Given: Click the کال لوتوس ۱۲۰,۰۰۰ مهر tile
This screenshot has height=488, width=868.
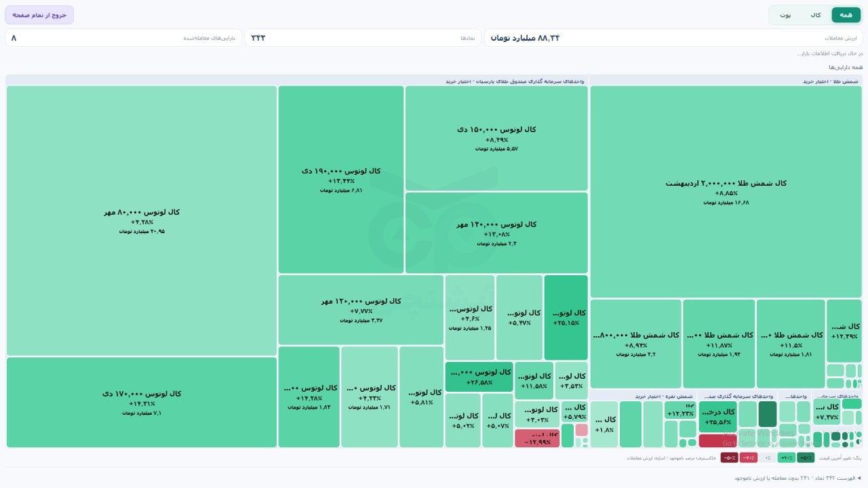Looking at the screenshot, I should coord(361,310).
